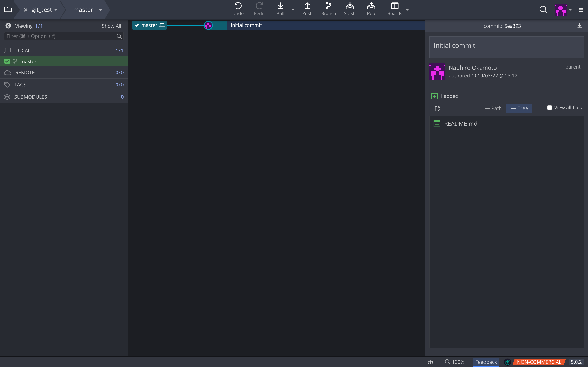
Task: Click the Undo icon in the toolbar
Action: pos(238,6)
